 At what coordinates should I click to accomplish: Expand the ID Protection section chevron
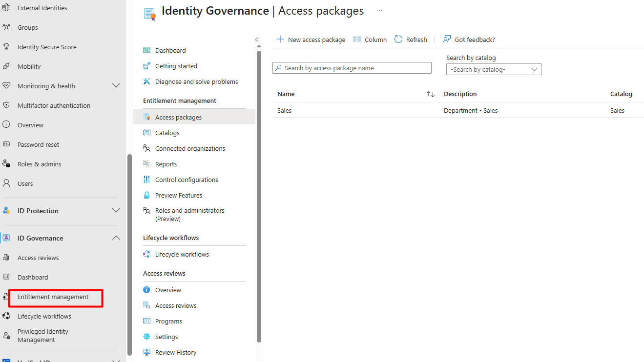pyautogui.click(x=116, y=211)
